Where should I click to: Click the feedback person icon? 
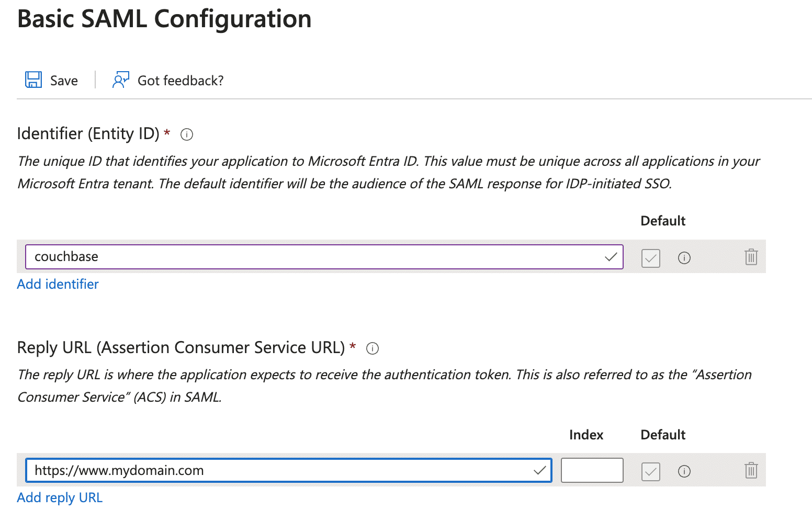click(120, 79)
